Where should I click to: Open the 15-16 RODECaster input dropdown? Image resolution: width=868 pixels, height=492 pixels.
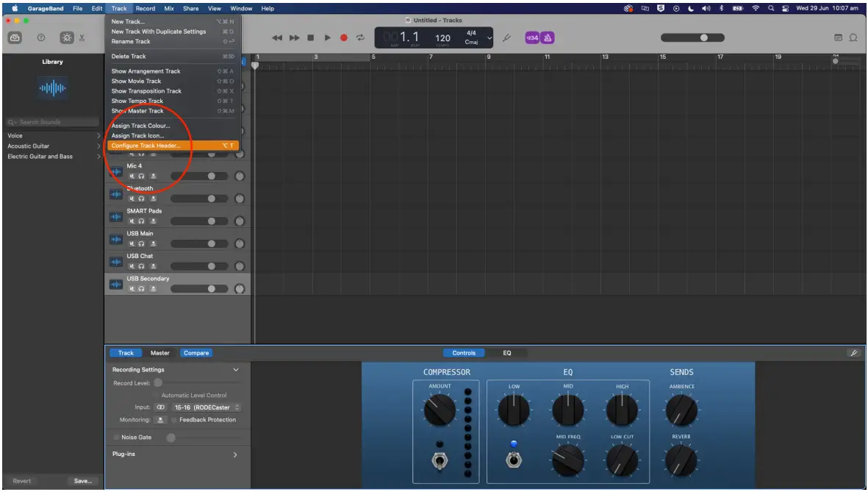pos(206,407)
